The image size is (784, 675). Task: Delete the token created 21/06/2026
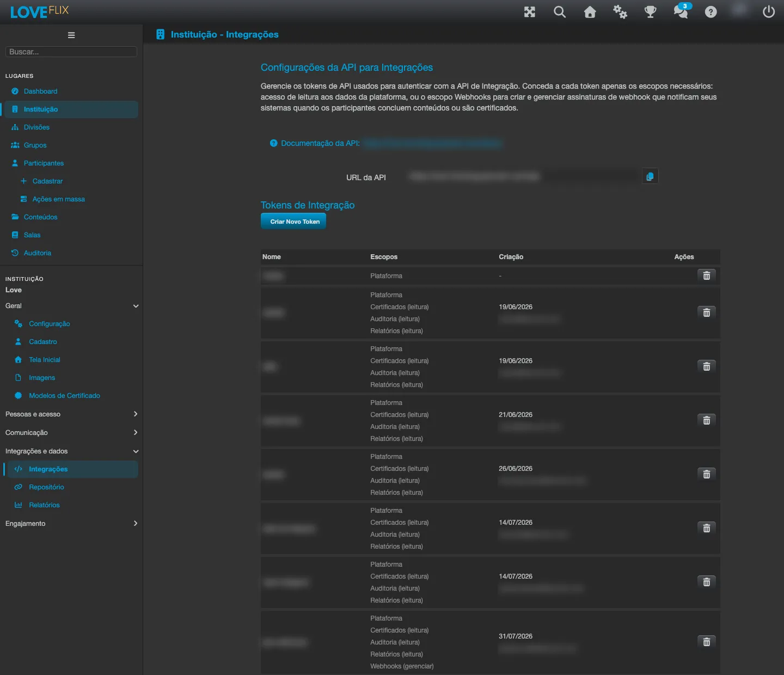(x=707, y=420)
